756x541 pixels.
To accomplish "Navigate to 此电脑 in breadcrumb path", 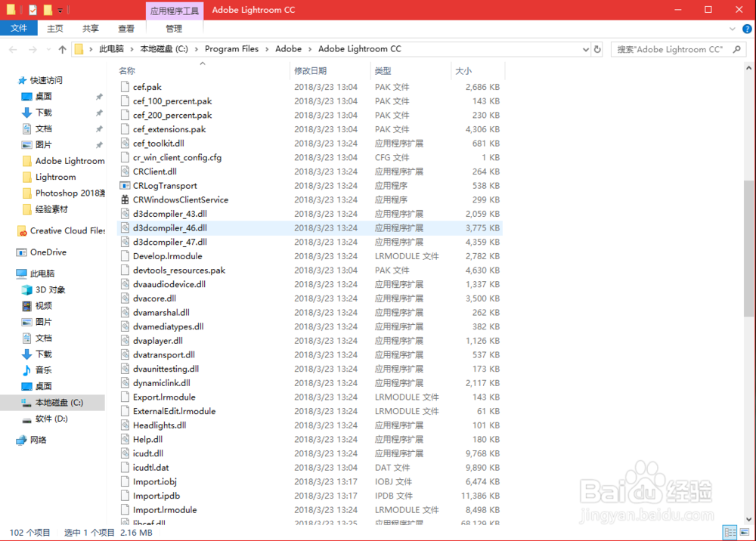I will (111, 49).
